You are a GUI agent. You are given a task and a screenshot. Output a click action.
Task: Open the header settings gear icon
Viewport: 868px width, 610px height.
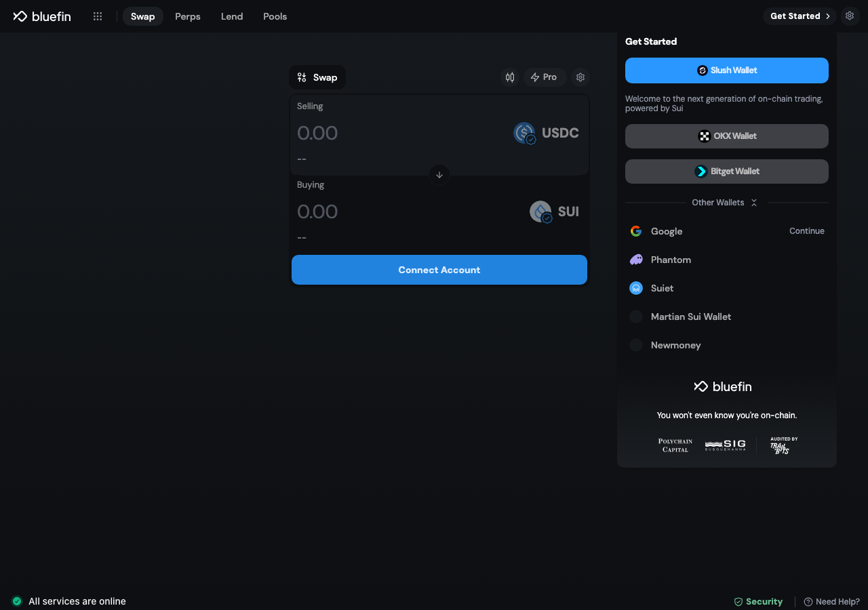[850, 16]
